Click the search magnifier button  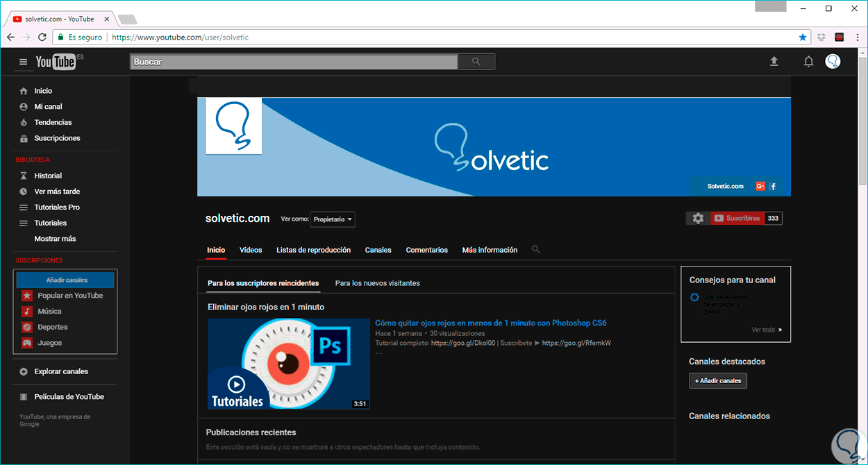[476, 62]
